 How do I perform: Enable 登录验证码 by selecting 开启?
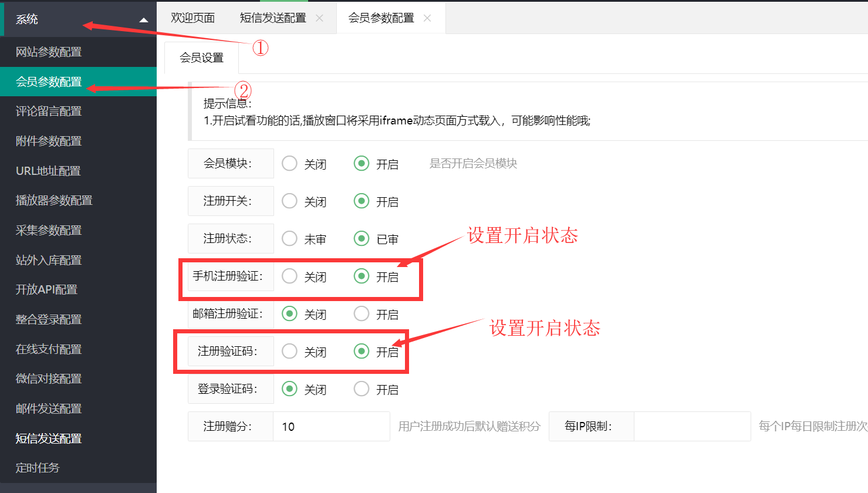point(362,389)
